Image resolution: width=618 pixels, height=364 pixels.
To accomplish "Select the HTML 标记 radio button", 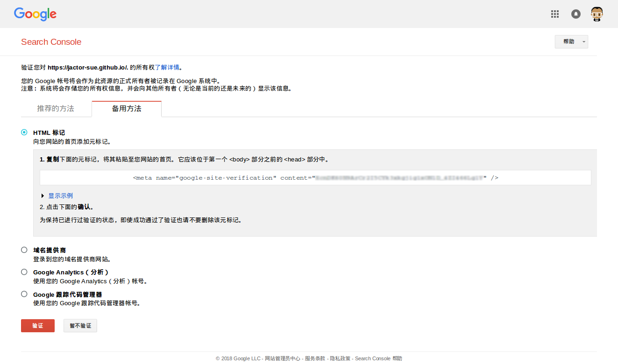I will pyautogui.click(x=24, y=133).
